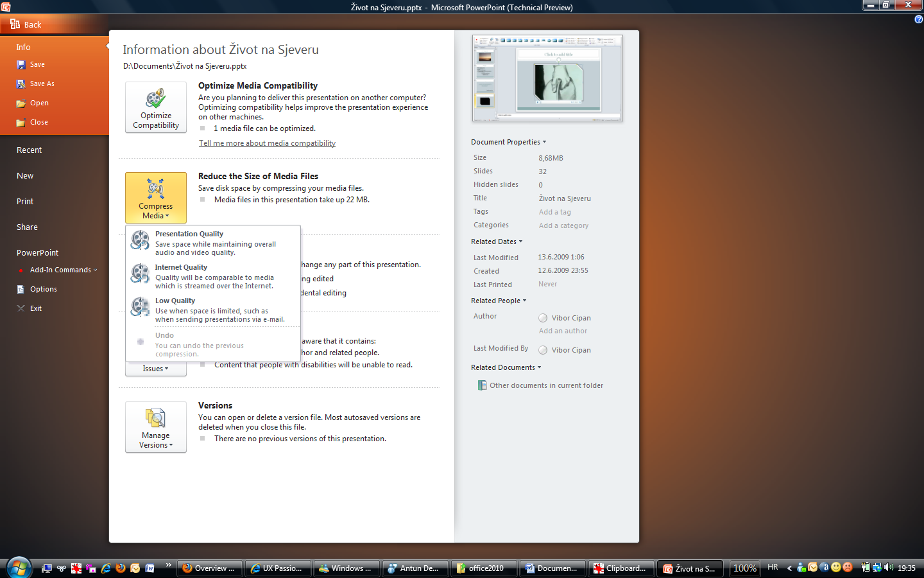This screenshot has height=578, width=924.
Task: Click the 100% battery indicator in taskbar
Action: tap(745, 568)
